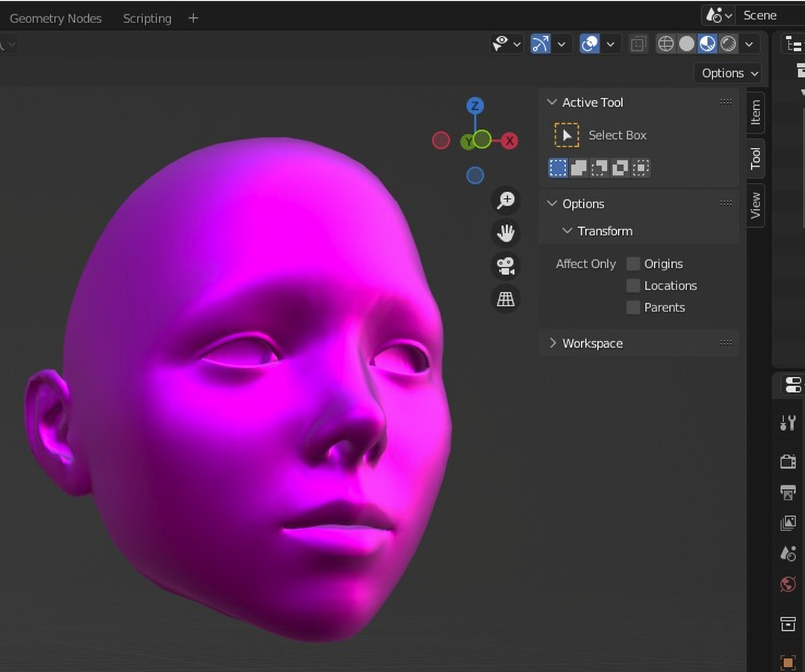Add a new workspace with the plus button

193,19
